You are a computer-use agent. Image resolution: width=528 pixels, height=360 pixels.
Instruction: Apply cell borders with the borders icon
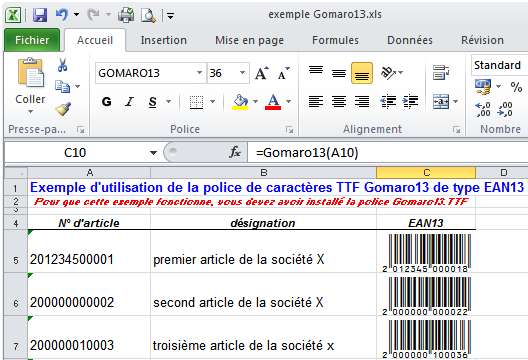(x=196, y=102)
